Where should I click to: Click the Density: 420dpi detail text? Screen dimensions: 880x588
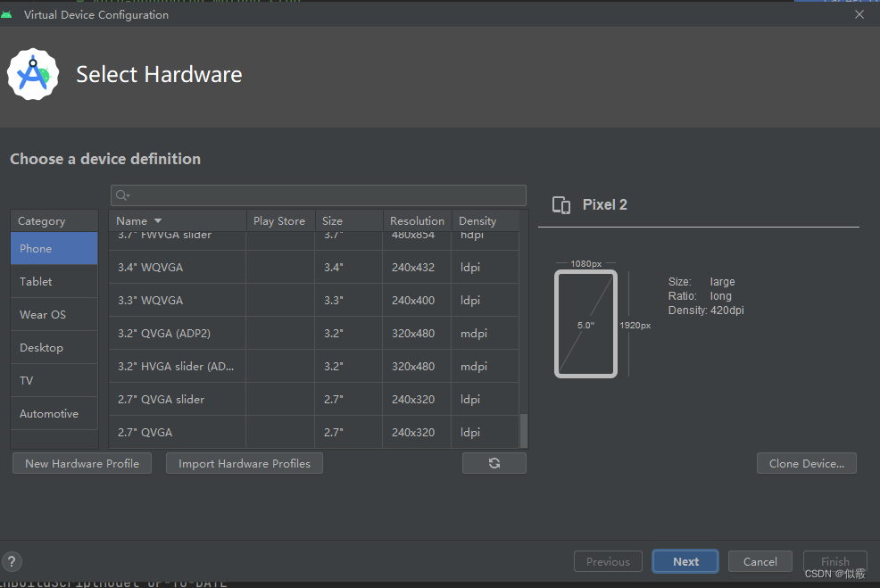706,311
